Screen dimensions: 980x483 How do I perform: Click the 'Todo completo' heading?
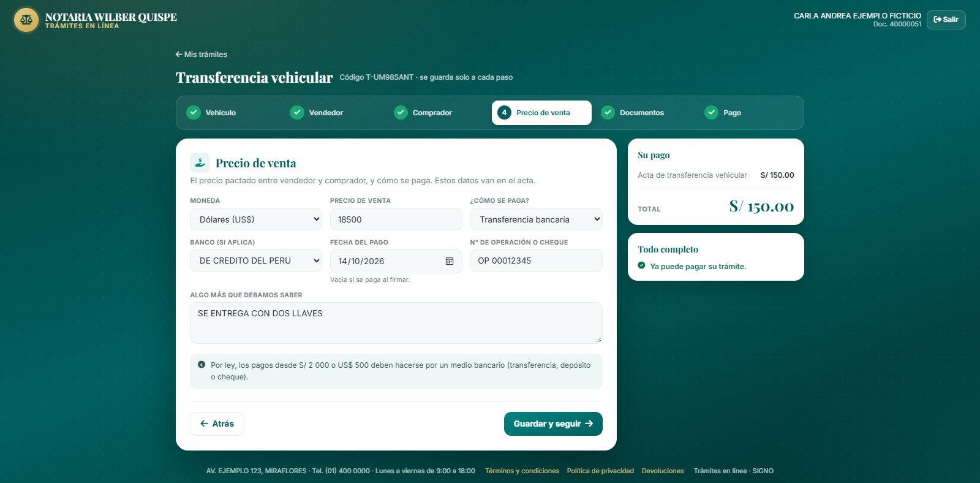[x=668, y=249]
